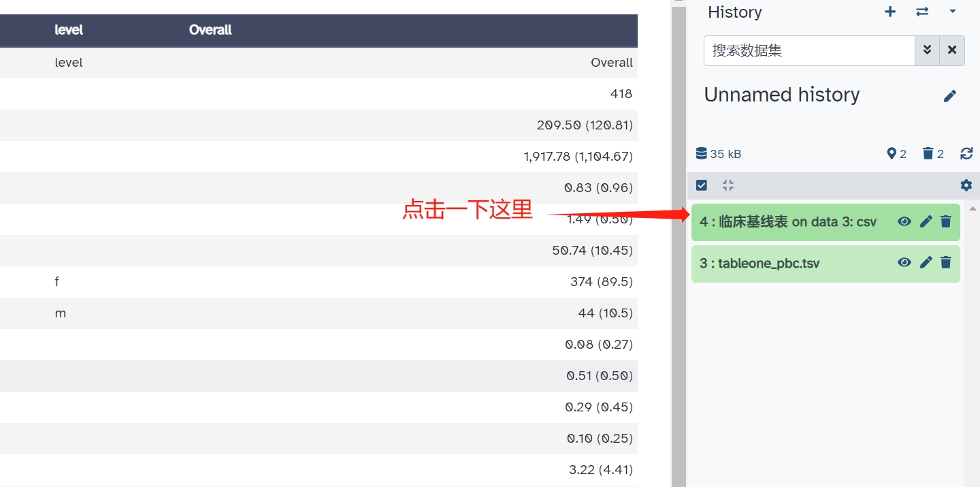Open history operations gear menu

(966, 185)
